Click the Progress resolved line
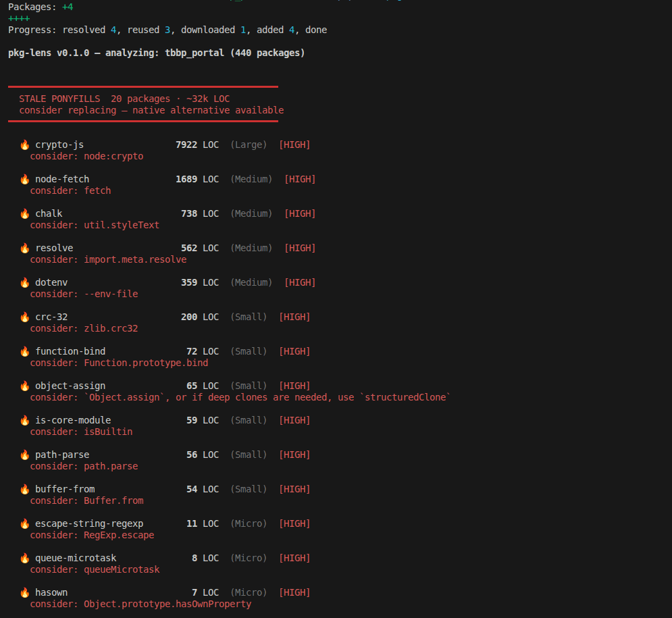Screen dimensions: 672x618 tap(167, 30)
